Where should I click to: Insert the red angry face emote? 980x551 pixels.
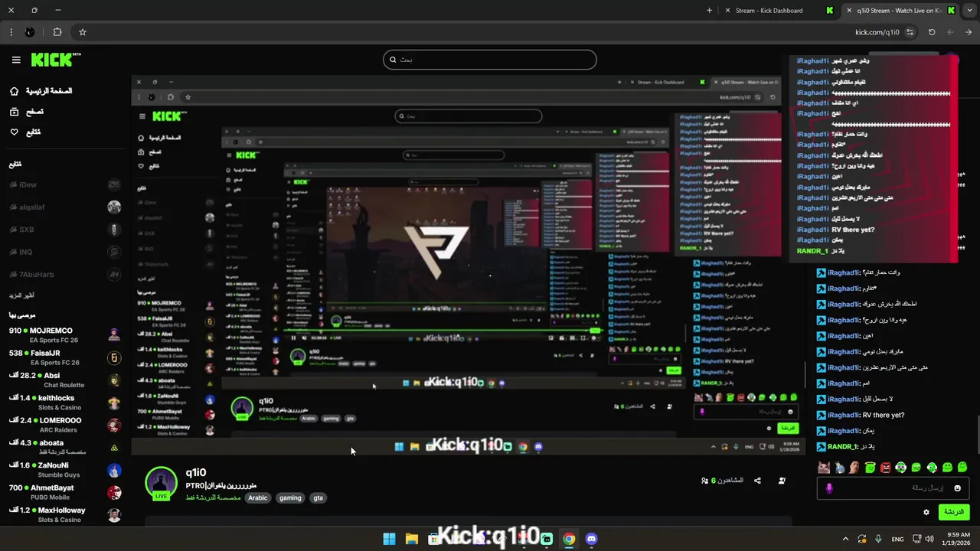(886, 467)
